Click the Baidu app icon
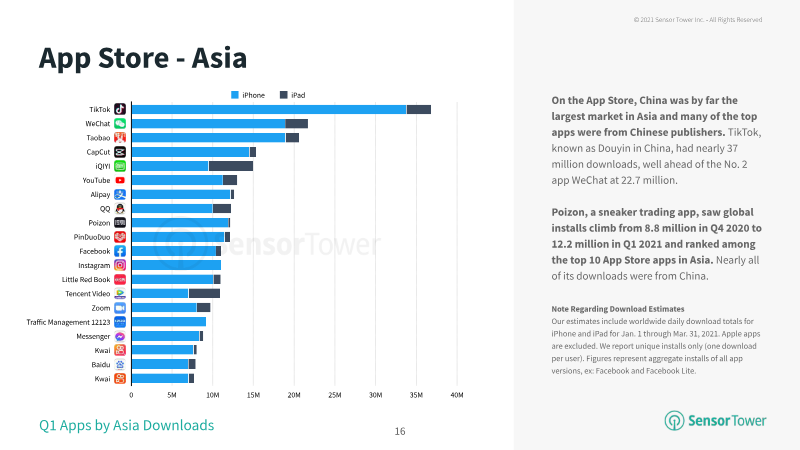Viewport: 800px width, 450px height. (120, 364)
